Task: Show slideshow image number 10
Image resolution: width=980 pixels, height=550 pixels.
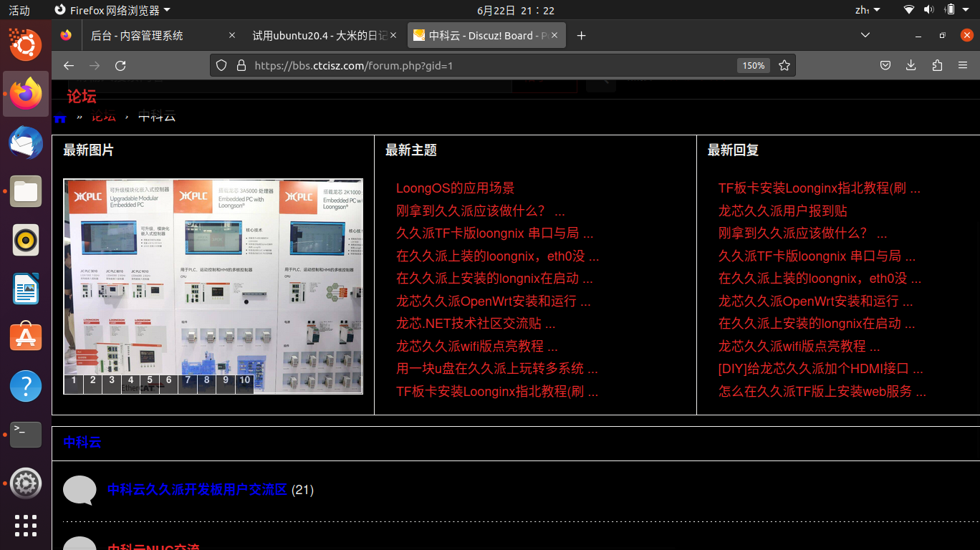Action: point(245,383)
